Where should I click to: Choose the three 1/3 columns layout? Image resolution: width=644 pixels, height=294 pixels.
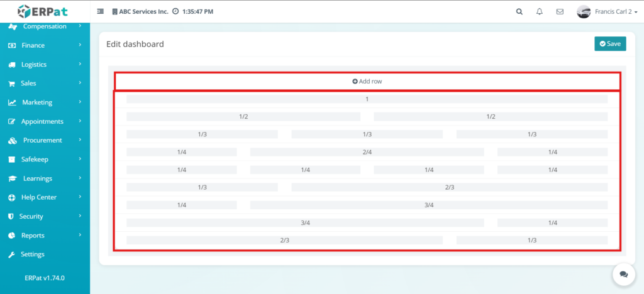pyautogui.click(x=367, y=134)
